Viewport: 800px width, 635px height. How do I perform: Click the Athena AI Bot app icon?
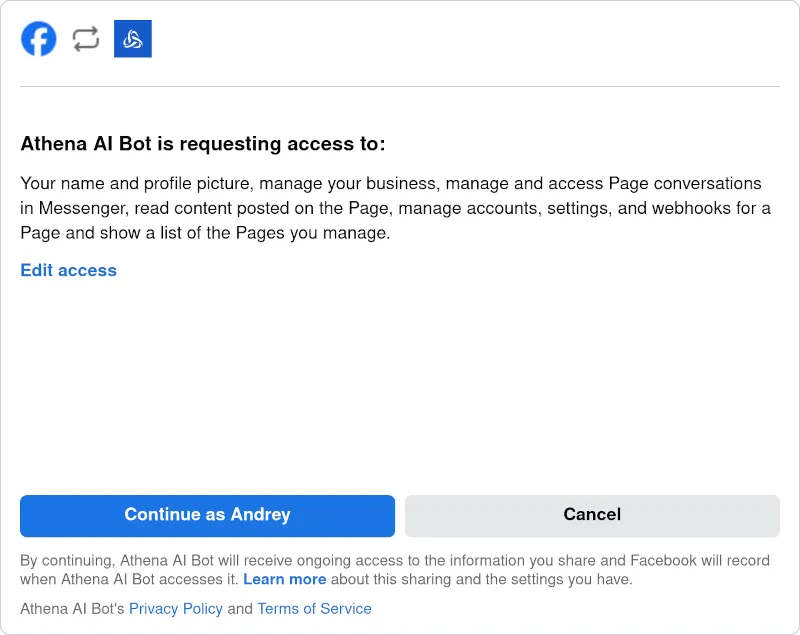coord(132,39)
